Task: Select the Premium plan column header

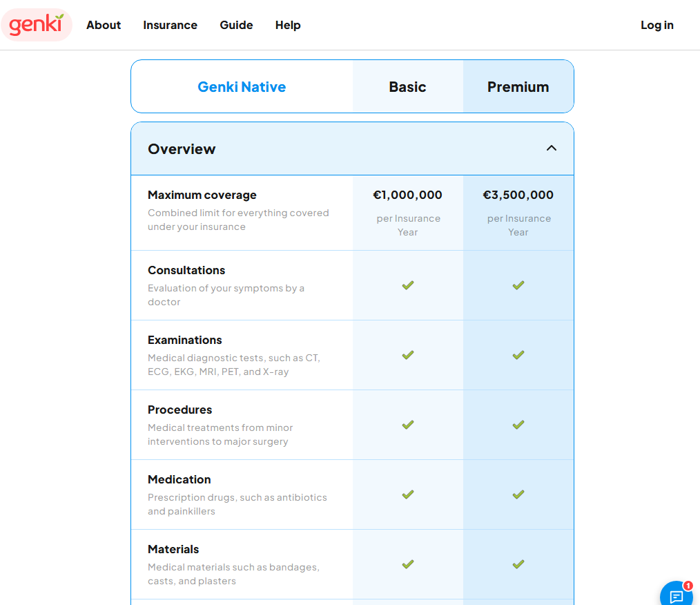Action: [x=518, y=86]
